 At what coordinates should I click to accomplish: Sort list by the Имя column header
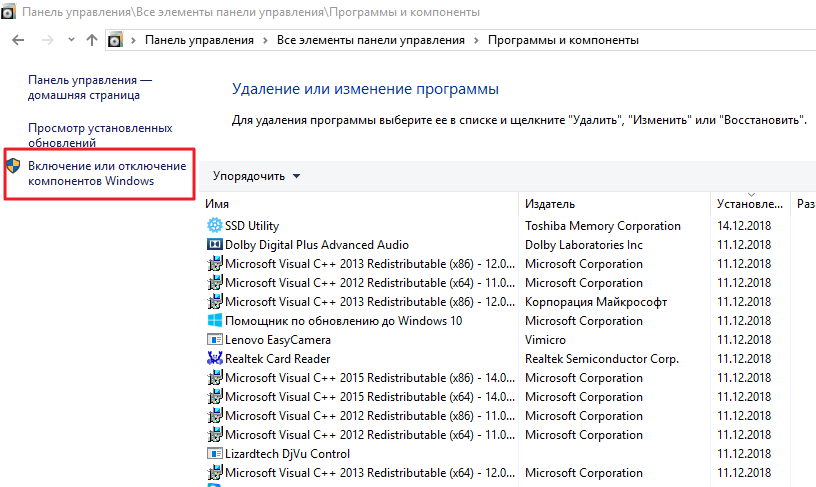pos(217,204)
